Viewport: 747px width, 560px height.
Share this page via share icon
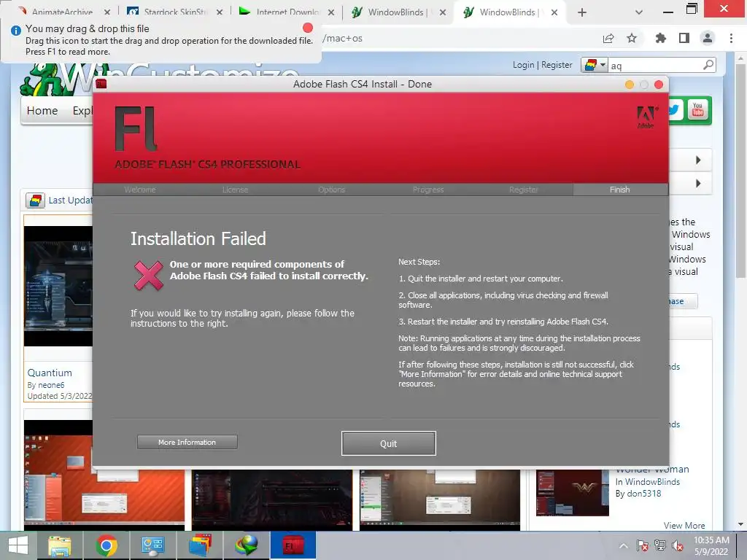(x=608, y=38)
